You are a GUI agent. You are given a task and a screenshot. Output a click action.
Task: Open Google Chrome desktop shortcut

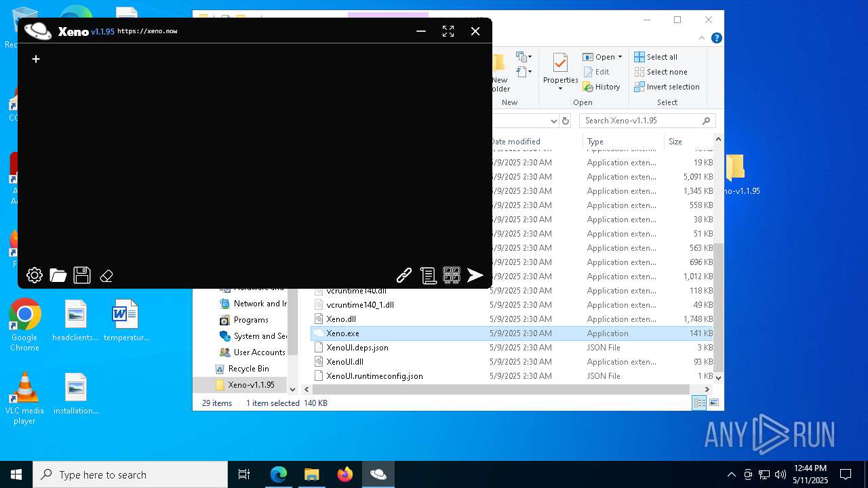(24, 325)
